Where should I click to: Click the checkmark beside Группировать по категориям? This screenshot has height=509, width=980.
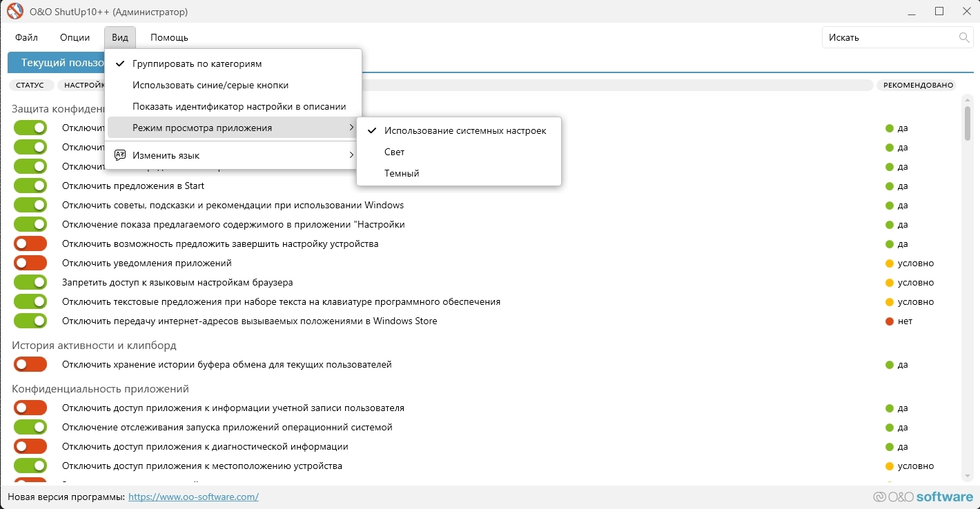click(120, 63)
